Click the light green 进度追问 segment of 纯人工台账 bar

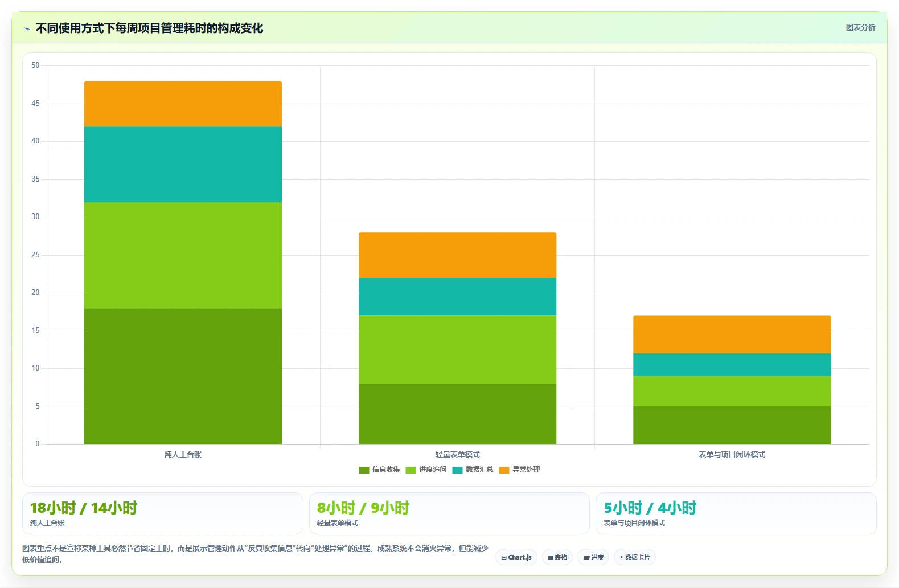point(183,255)
